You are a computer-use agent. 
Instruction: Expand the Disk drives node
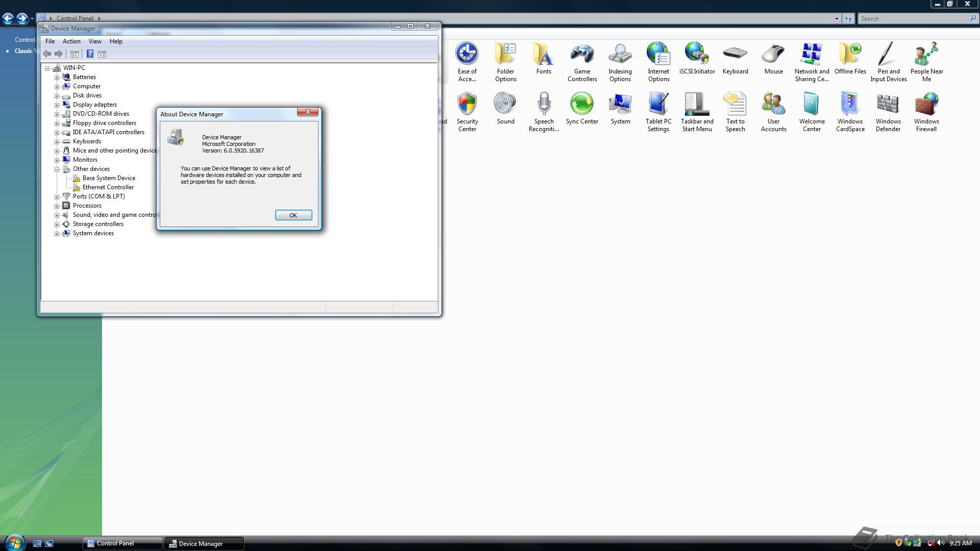(x=57, y=96)
